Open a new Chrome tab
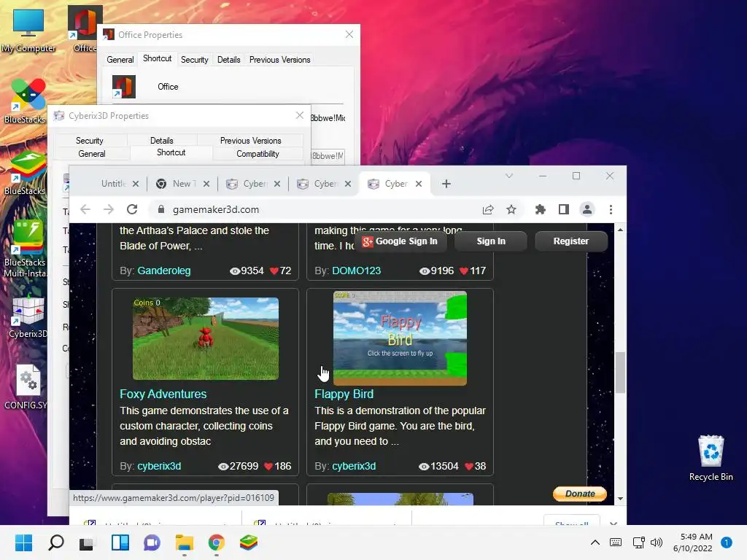The height and width of the screenshot is (560, 747). (x=446, y=184)
